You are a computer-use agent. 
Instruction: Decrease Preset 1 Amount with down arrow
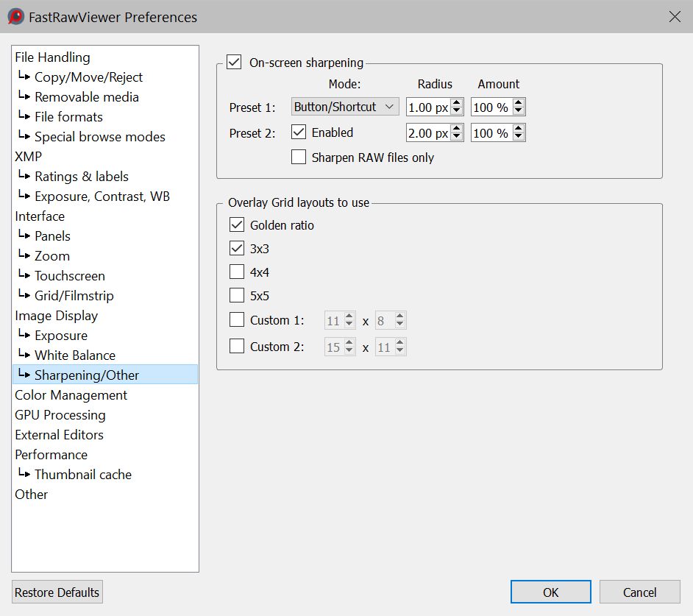click(x=519, y=111)
